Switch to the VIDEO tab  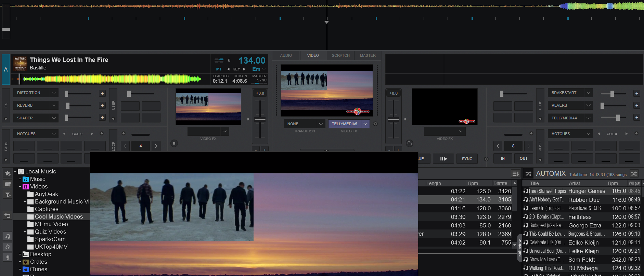(x=313, y=55)
